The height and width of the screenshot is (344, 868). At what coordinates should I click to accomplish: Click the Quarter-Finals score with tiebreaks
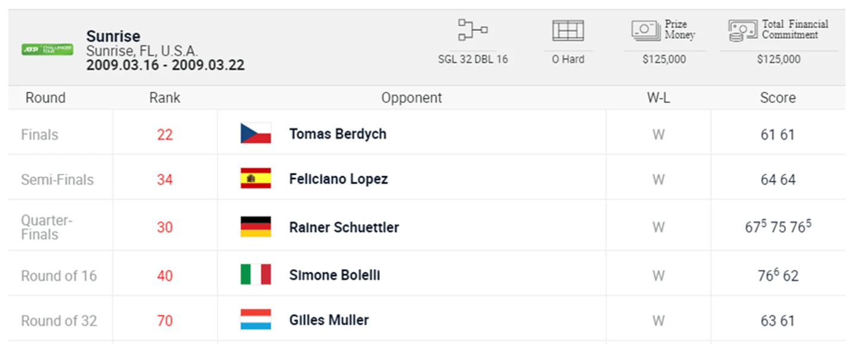point(778,227)
